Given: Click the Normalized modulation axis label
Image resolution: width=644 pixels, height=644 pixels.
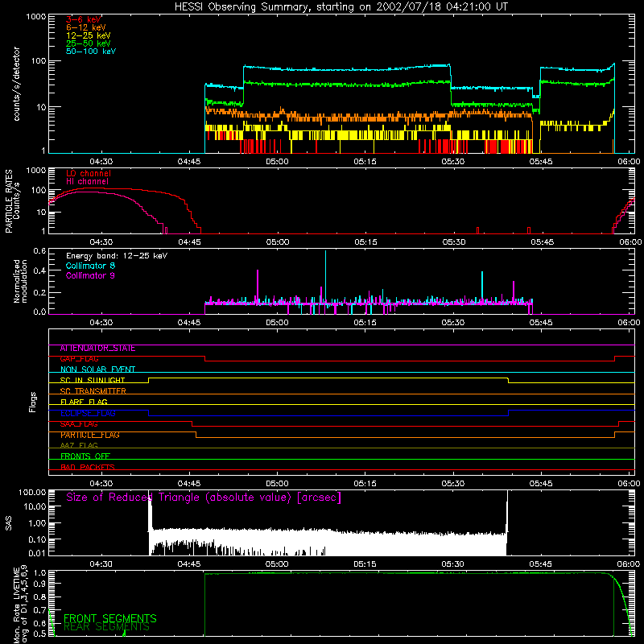Looking at the screenshot, I should (20, 281).
